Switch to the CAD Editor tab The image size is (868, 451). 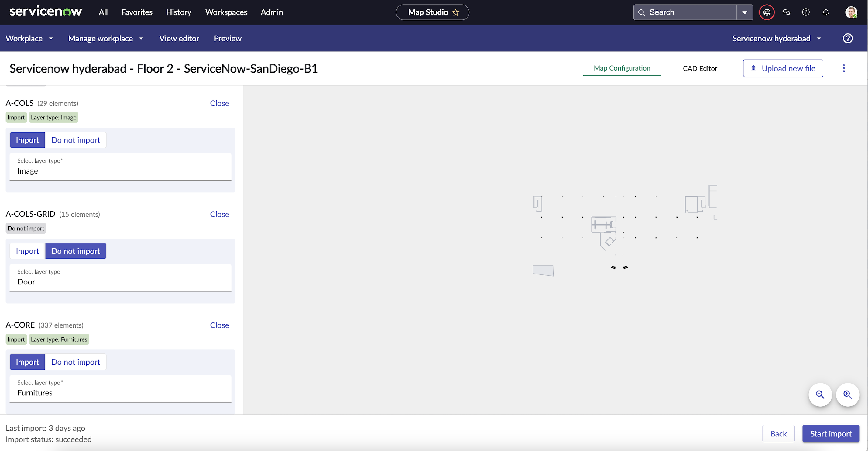click(x=700, y=68)
